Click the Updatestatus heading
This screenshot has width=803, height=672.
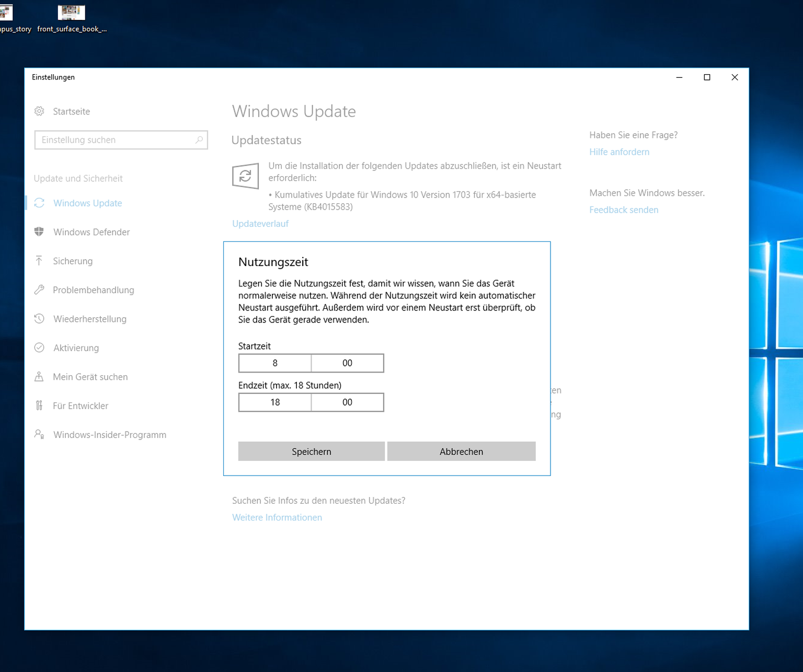pyautogui.click(x=267, y=141)
